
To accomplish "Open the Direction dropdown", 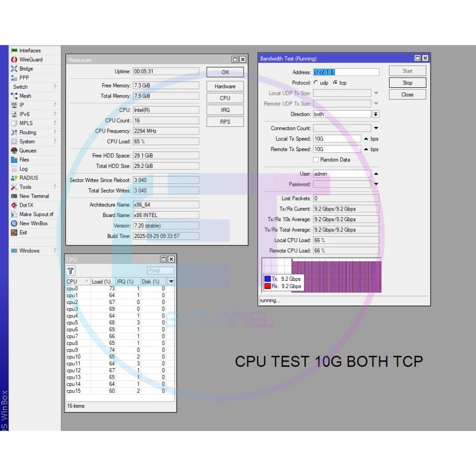I will pos(376,114).
